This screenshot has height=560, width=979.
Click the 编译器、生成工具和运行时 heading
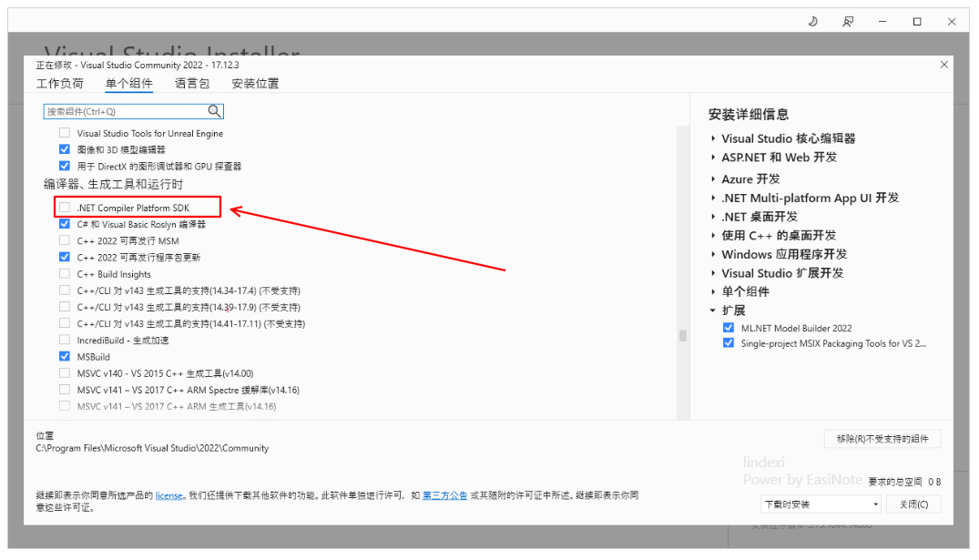click(113, 184)
